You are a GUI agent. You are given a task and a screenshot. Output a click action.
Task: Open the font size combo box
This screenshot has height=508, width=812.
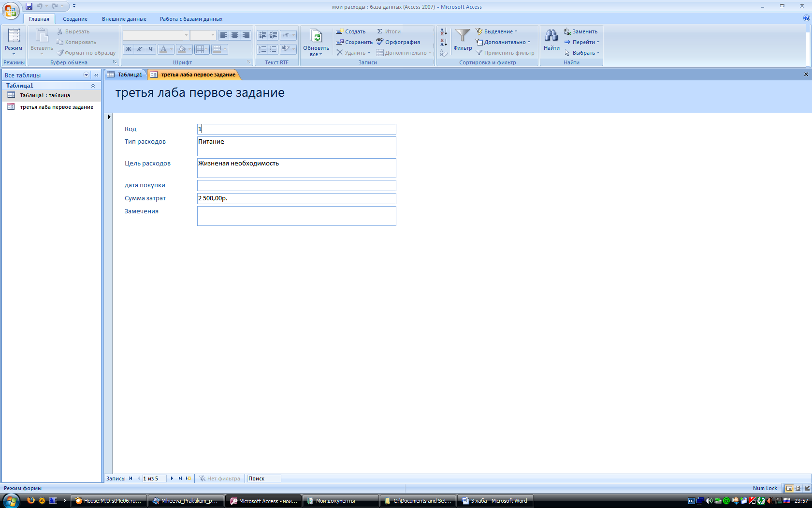pos(203,35)
